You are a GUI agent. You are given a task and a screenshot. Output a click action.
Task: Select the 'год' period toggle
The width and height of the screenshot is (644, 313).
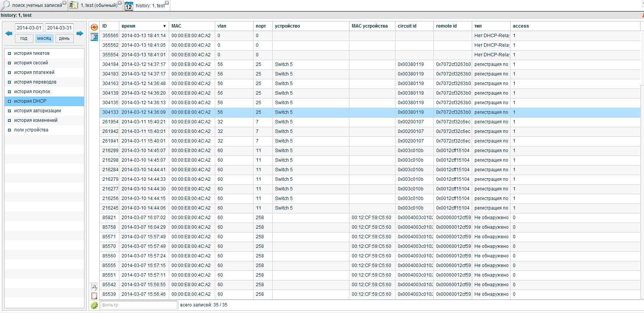pos(24,38)
